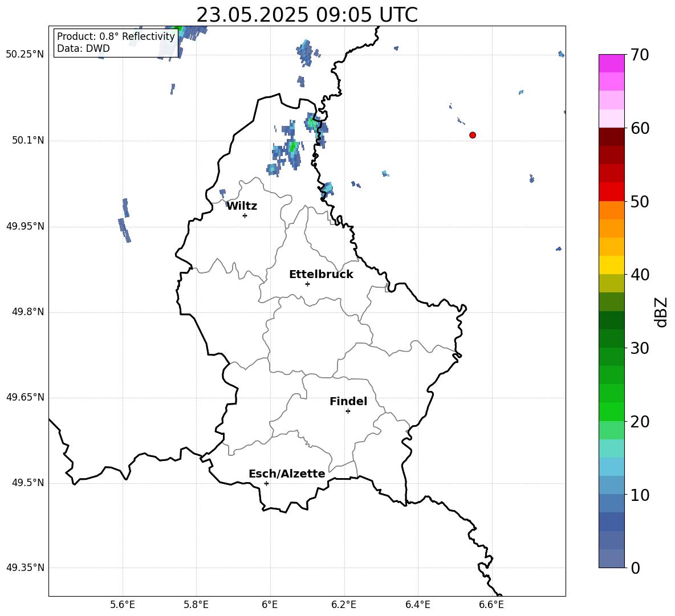Click the Findel station label

point(348,401)
